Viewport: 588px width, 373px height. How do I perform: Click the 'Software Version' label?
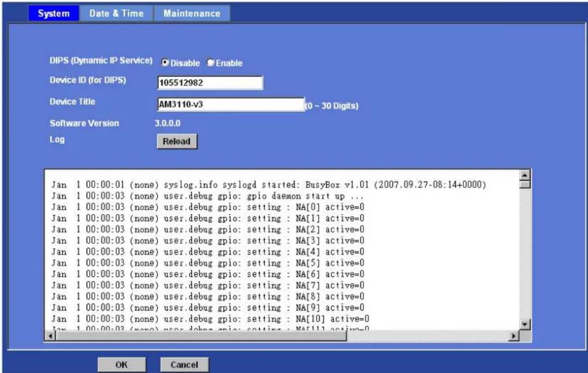click(x=84, y=123)
